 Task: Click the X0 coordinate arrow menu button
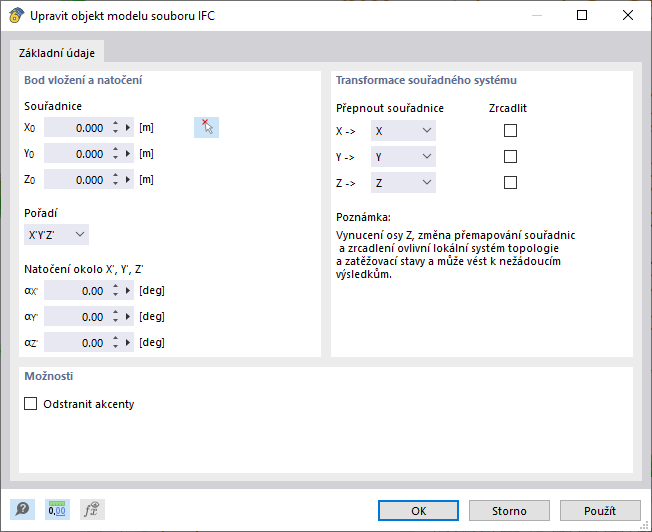[x=128, y=128]
